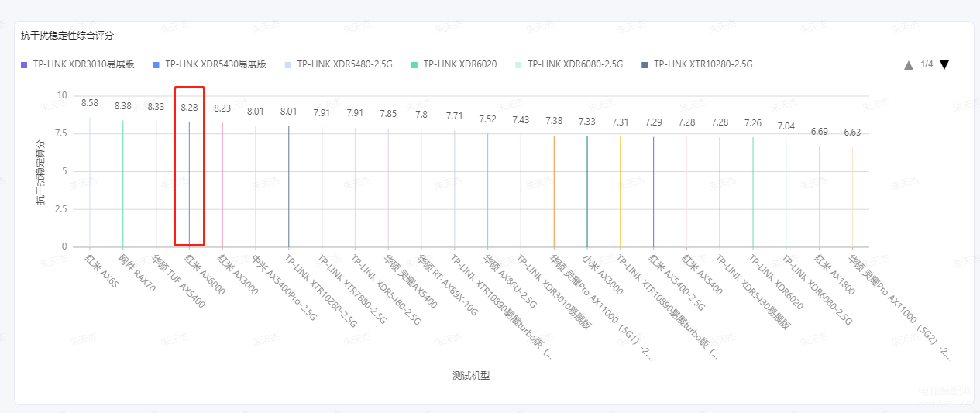Click y-axis tick label 2.5
The image size is (980, 413).
pos(60,209)
